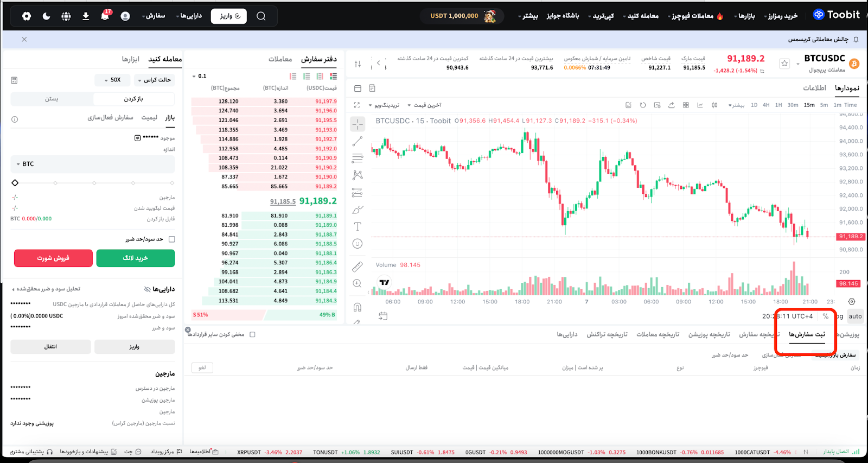Select the text annotation tool

pos(358,226)
